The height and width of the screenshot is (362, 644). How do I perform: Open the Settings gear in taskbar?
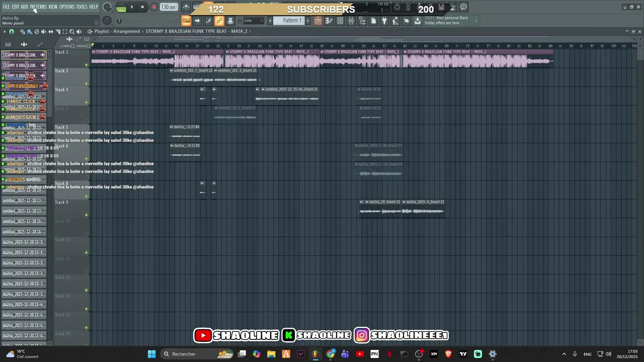[x=493, y=354]
